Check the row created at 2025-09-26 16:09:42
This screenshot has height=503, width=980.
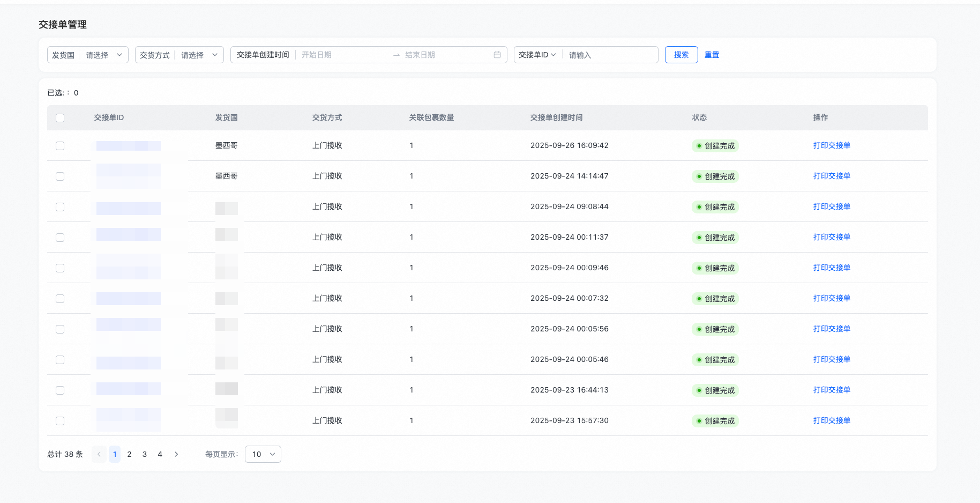[60, 146]
